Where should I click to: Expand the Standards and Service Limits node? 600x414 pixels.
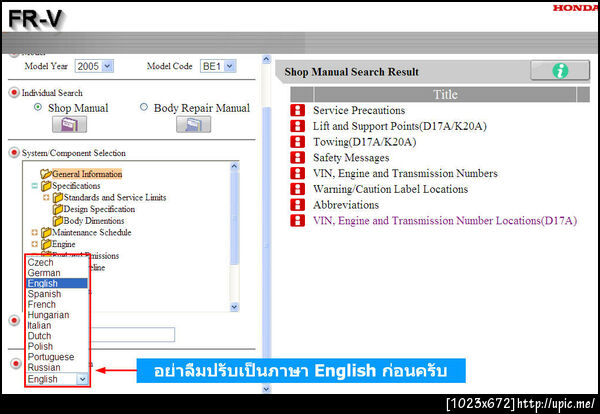coord(46,197)
